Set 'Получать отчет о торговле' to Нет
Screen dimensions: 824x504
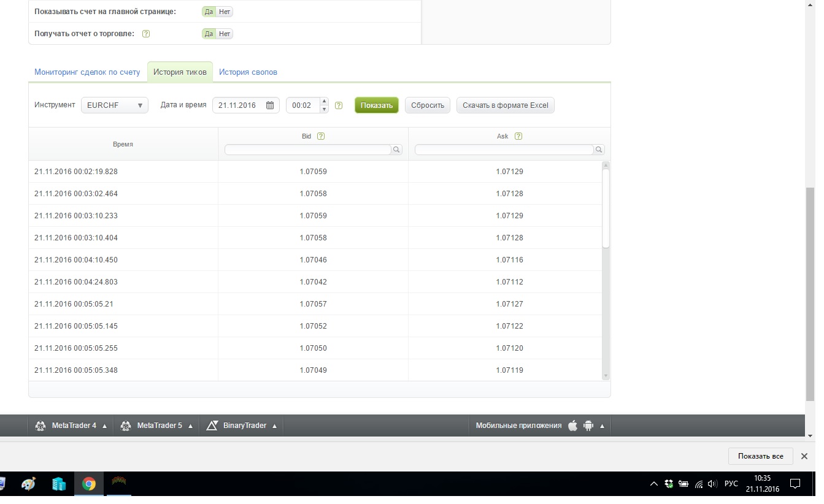[x=225, y=34]
